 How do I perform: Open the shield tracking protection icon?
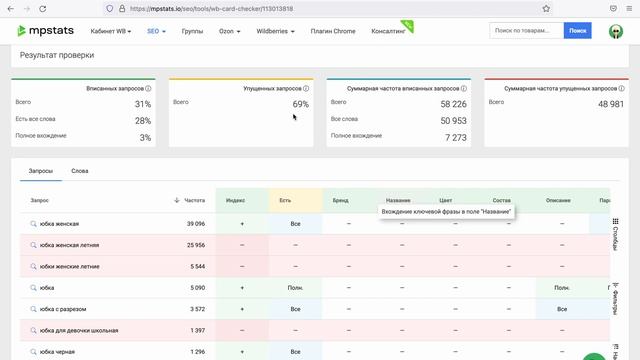click(x=109, y=9)
